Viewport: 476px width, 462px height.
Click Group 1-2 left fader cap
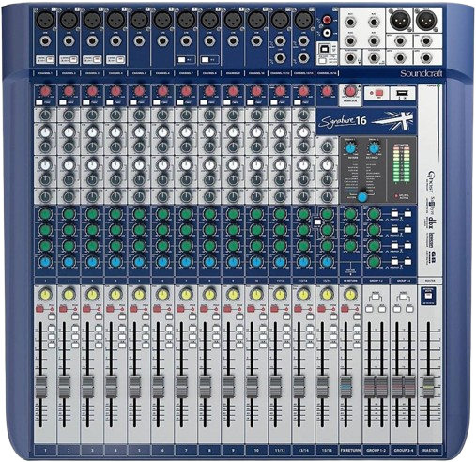[369, 387]
